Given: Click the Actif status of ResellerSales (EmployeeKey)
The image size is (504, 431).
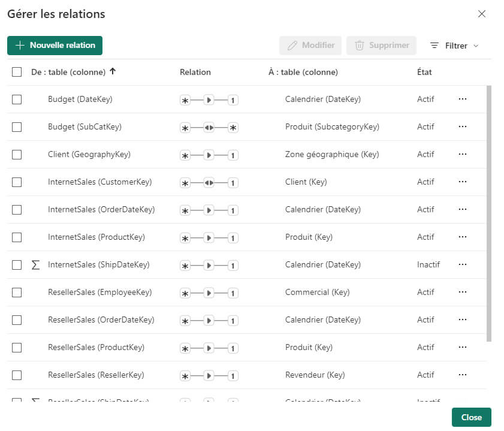Looking at the screenshot, I should coord(425,292).
